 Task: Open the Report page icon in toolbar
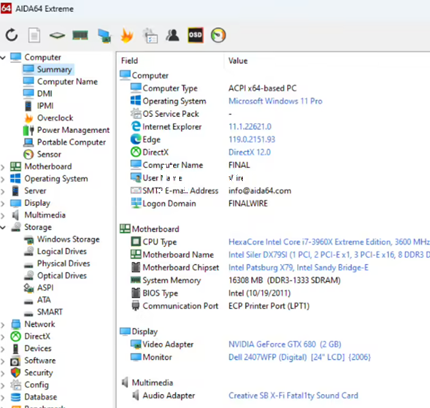pos(34,35)
